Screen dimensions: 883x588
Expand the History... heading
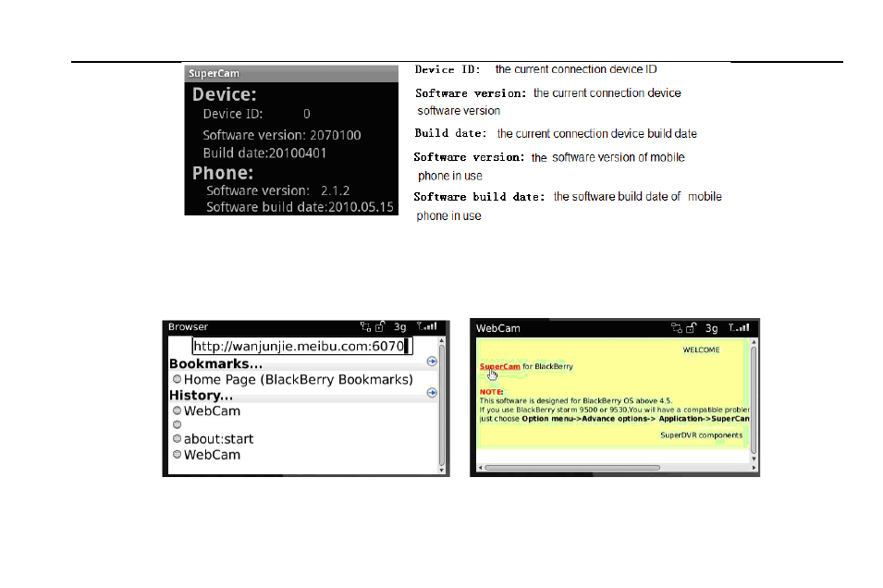coord(201,396)
